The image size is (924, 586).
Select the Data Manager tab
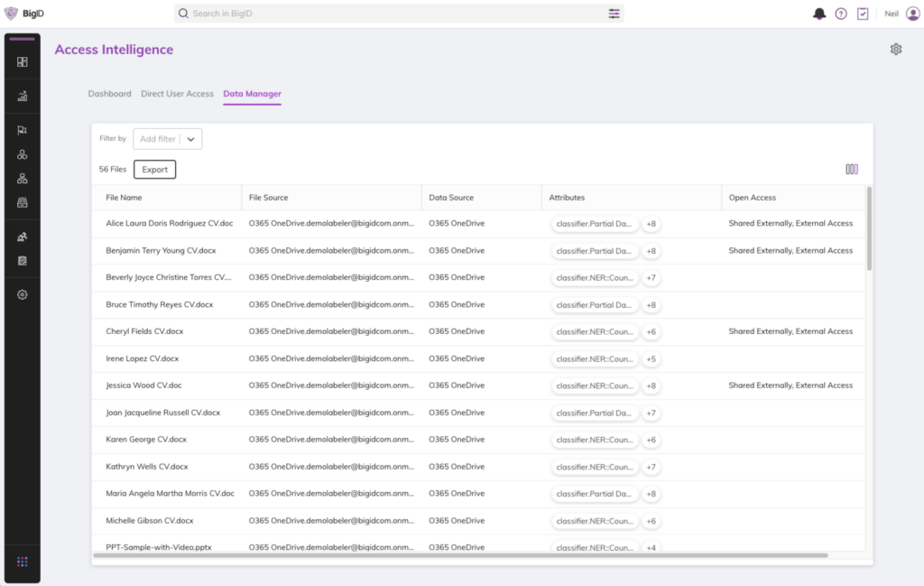click(x=253, y=94)
